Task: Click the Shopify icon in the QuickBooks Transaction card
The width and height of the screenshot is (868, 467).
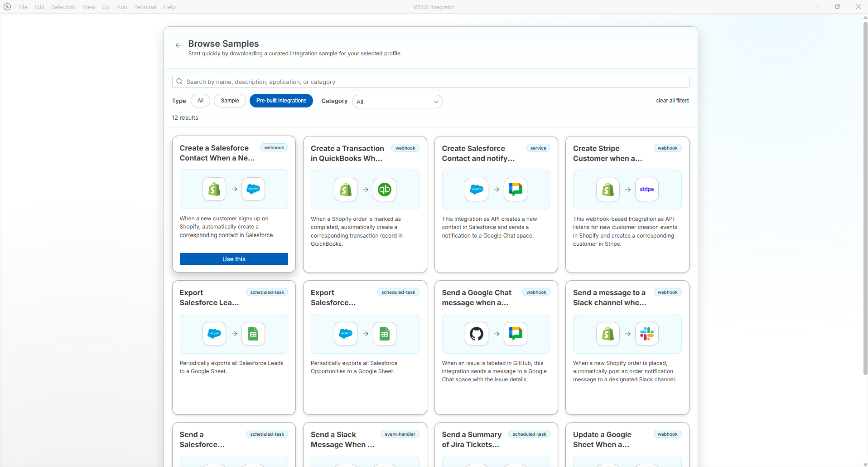Action: 346,190
